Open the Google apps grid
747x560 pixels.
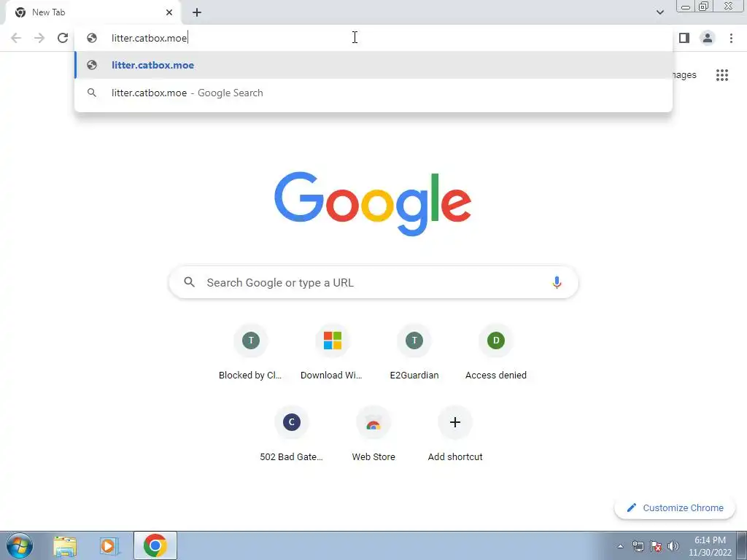click(721, 75)
